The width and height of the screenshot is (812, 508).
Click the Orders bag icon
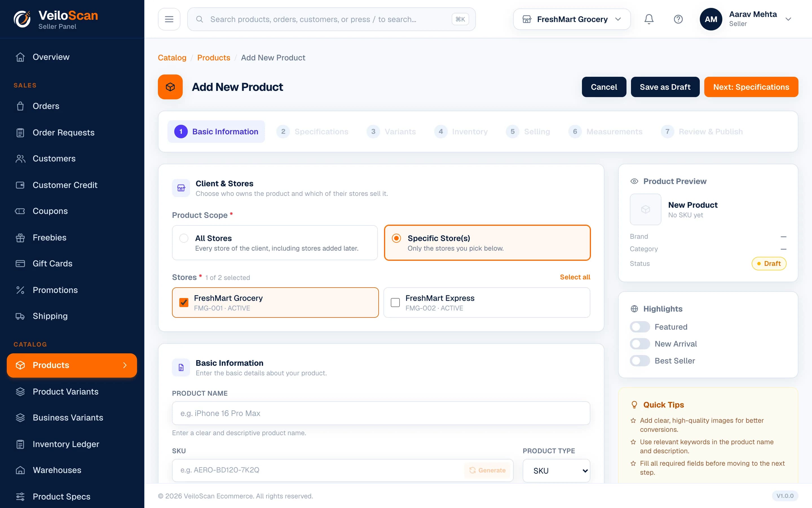20,106
